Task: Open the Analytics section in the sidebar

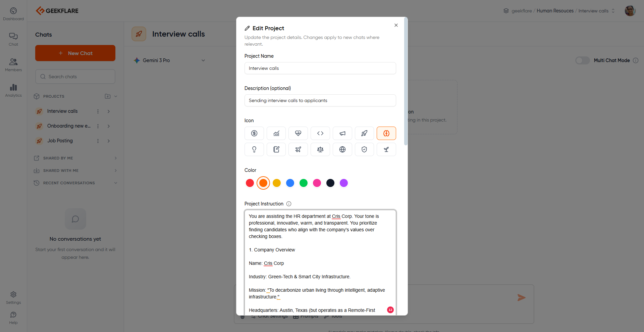Action: [x=13, y=90]
